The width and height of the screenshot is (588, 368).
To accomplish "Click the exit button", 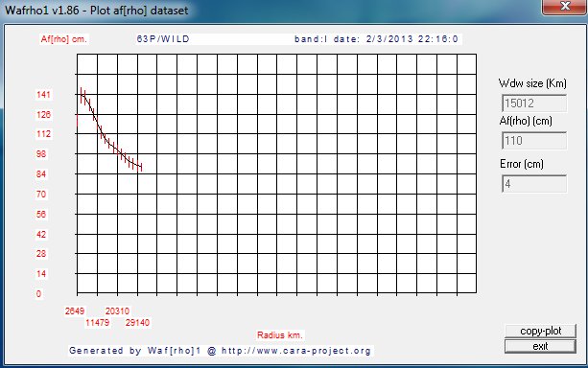I will point(540,346).
